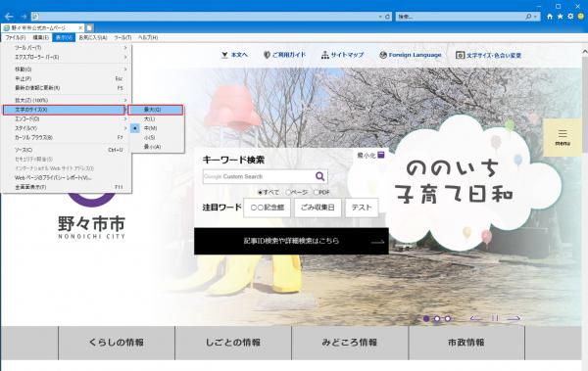Minimize the search panel with 最小化
Viewport: 588px width, 371px height.
coord(370,155)
